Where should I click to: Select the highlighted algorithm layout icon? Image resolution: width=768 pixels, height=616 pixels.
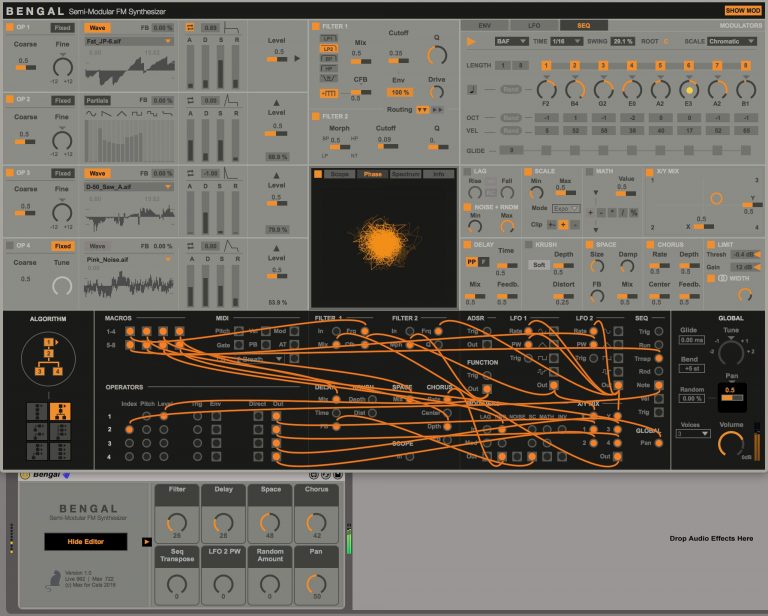[60, 411]
